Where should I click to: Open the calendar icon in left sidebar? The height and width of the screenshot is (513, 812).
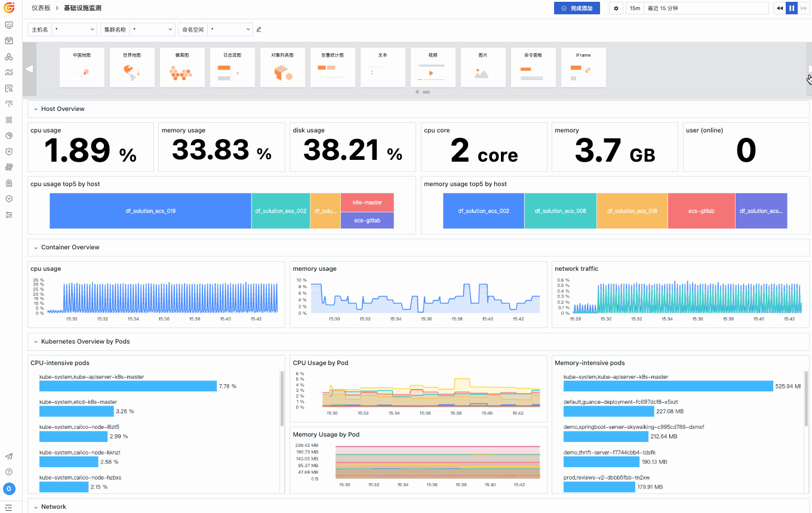click(9, 41)
